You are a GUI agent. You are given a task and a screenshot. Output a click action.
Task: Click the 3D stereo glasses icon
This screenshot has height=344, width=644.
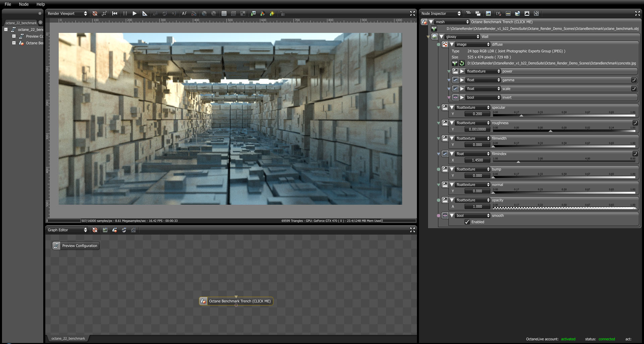pos(194,13)
